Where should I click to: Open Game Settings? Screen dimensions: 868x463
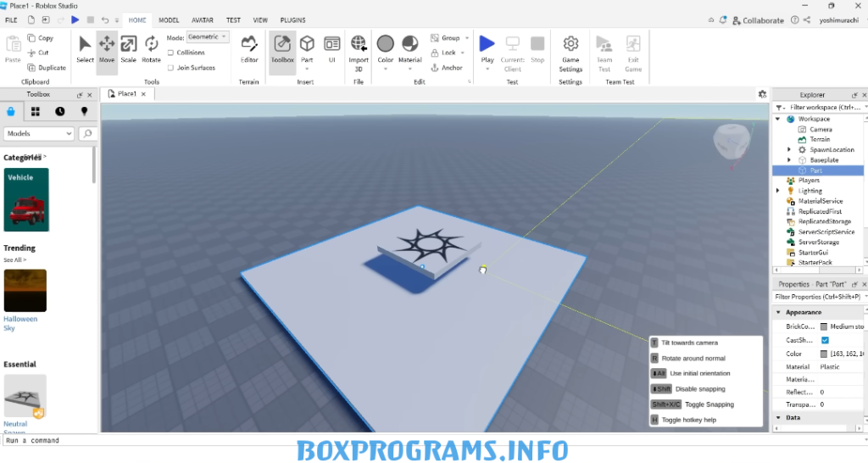pyautogui.click(x=570, y=53)
